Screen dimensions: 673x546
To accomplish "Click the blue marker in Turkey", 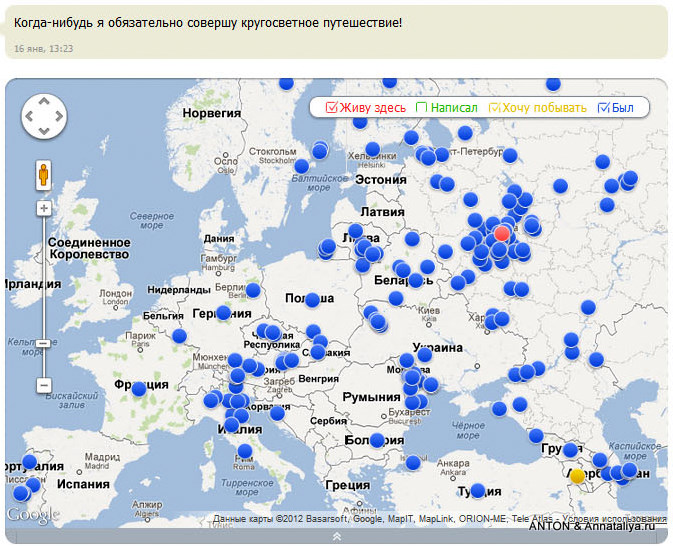I will point(477,490).
